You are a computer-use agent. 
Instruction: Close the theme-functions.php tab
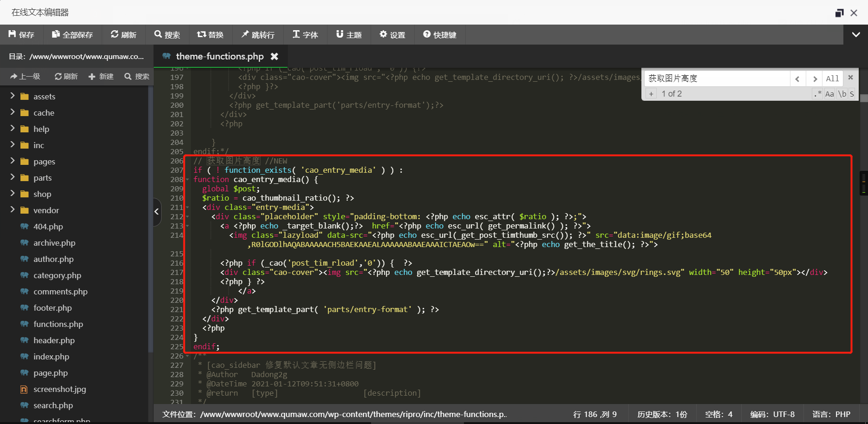(x=274, y=56)
